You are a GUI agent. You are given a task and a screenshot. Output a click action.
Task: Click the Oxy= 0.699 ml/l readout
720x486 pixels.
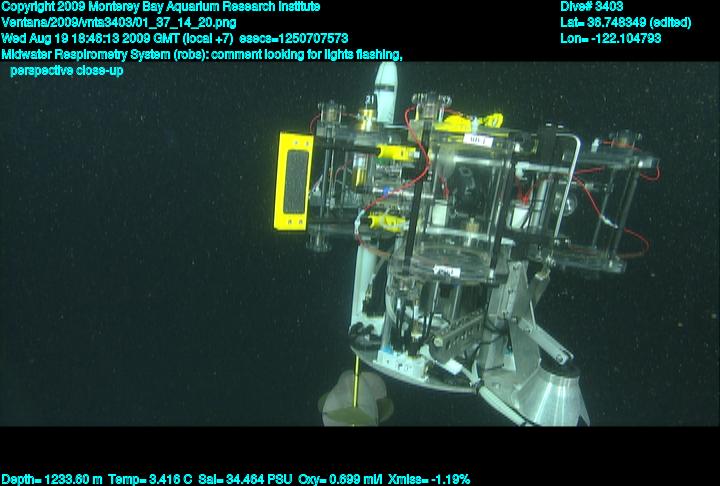pyautogui.click(x=340, y=480)
